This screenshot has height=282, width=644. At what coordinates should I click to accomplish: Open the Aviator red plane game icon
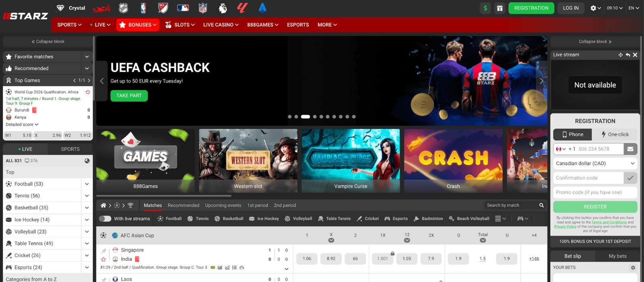pyautogui.click(x=101, y=8)
